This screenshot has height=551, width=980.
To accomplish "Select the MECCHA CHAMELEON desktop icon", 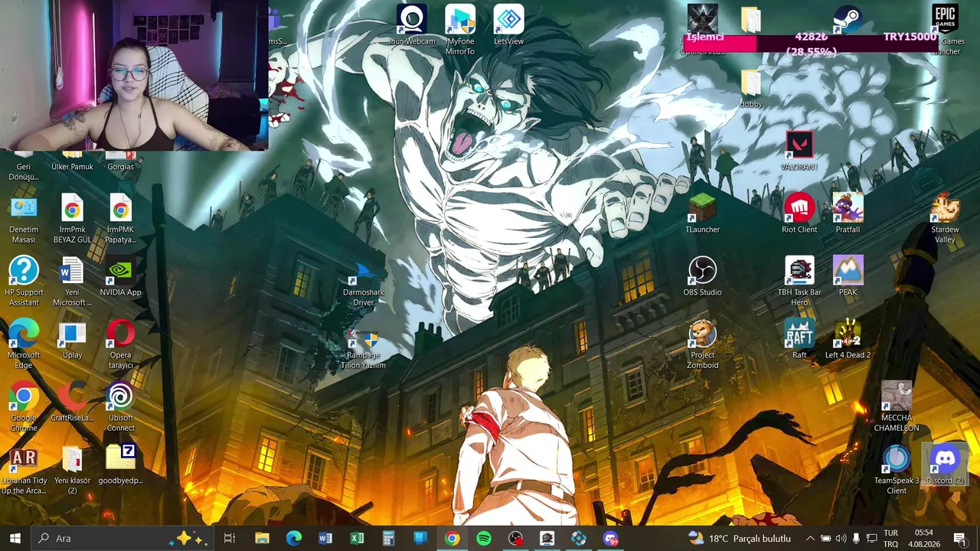I will (897, 407).
